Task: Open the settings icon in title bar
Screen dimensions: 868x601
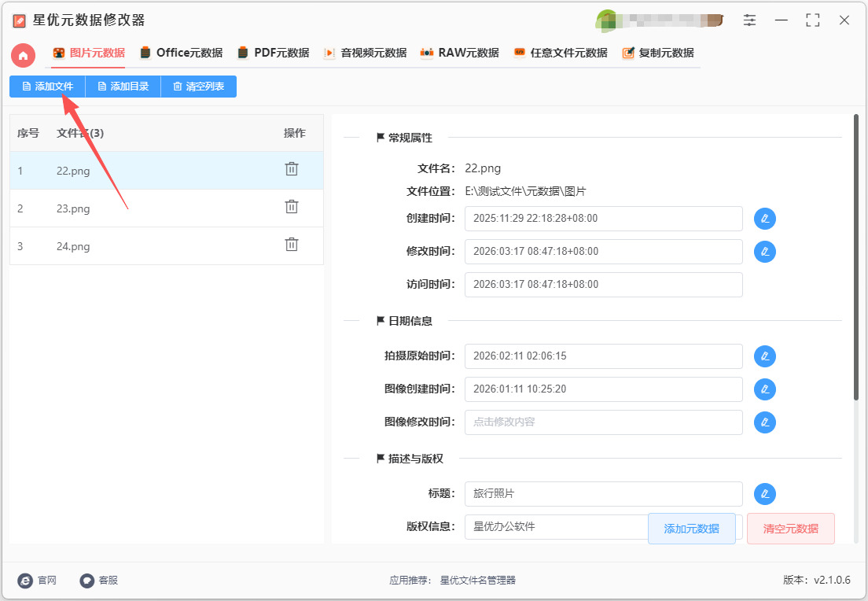Action: pos(750,20)
